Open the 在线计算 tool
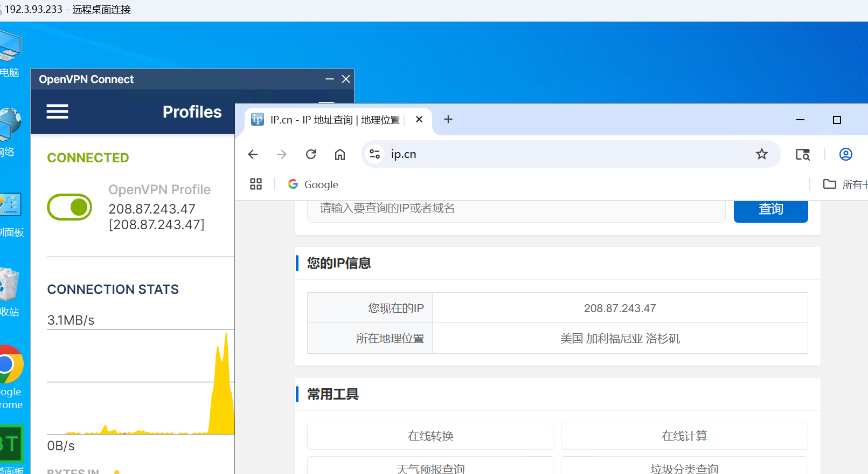868x474 pixels. pos(684,436)
